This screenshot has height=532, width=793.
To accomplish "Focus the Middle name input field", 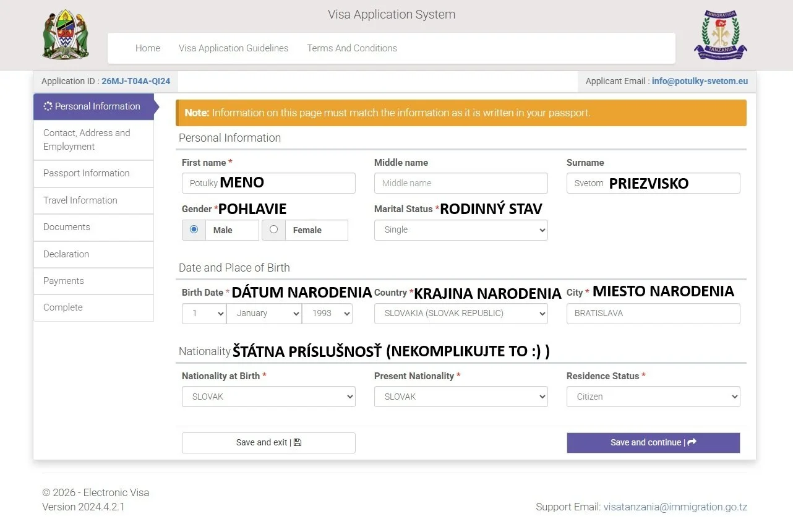I will click(x=461, y=183).
